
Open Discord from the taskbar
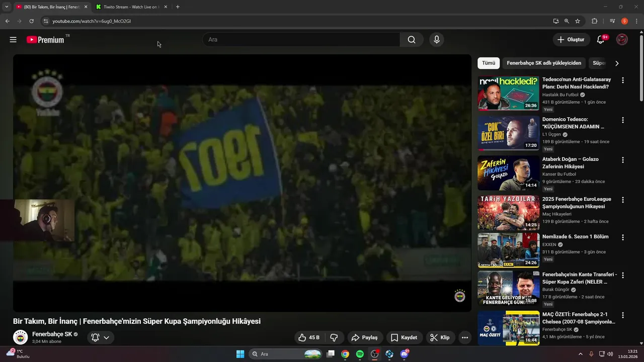tap(404, 354)
